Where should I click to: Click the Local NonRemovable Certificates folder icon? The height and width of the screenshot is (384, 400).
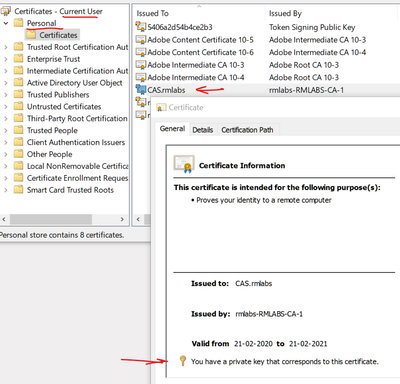(x=19, y=166)
